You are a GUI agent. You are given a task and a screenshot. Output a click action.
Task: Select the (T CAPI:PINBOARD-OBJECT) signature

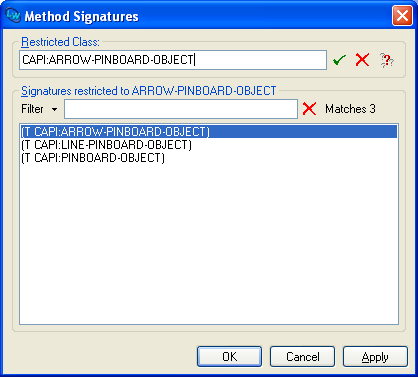(x=209, y=158)
